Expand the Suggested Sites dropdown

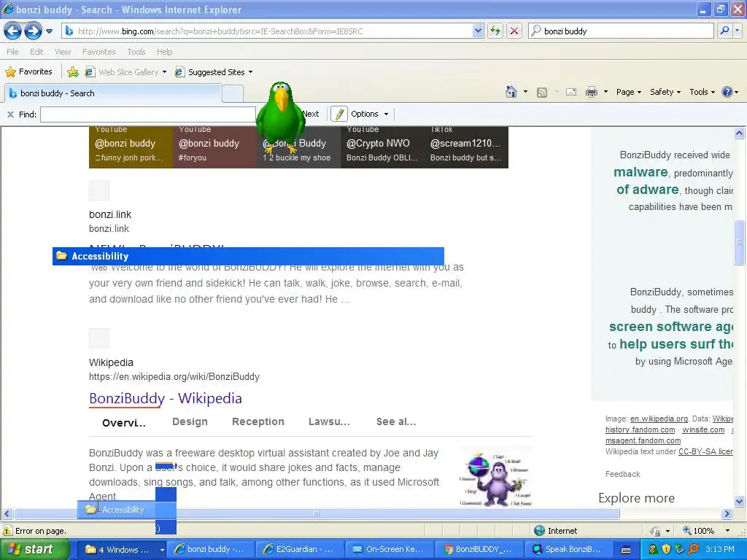tap(251, 72)
